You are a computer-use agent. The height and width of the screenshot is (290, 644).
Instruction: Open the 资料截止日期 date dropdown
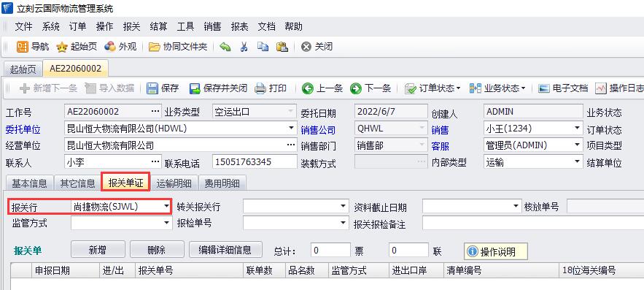[516, 207]
